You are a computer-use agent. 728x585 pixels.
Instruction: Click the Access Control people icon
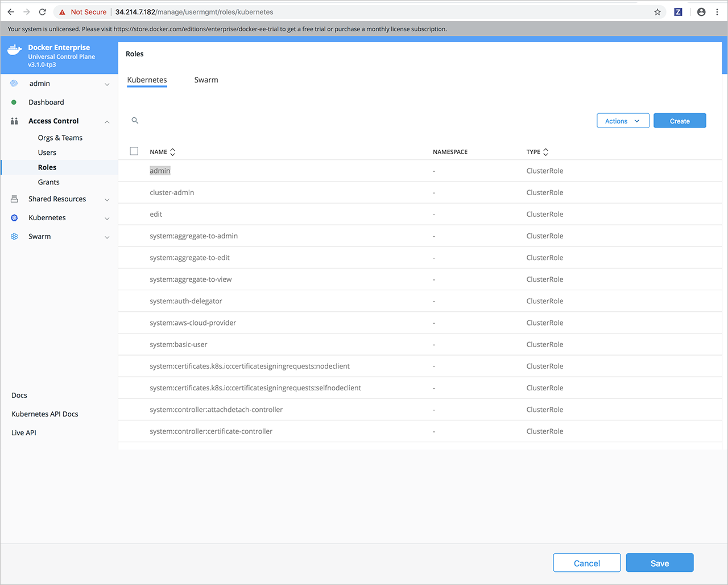14,121
